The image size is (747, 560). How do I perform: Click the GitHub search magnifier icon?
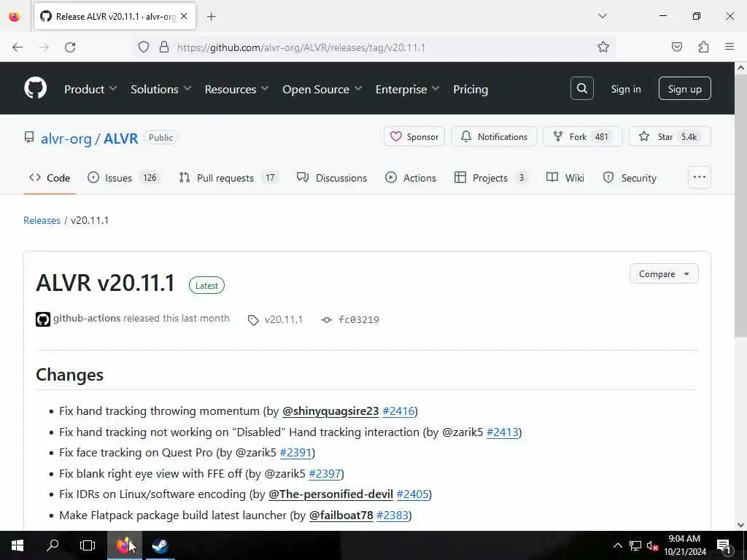581,88
